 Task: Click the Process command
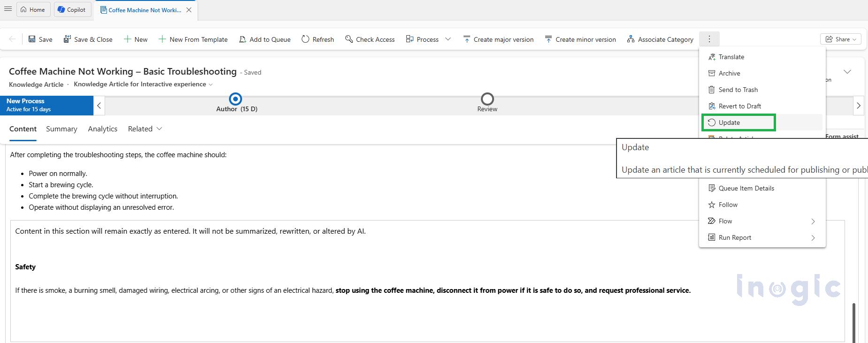click(422, 39)
